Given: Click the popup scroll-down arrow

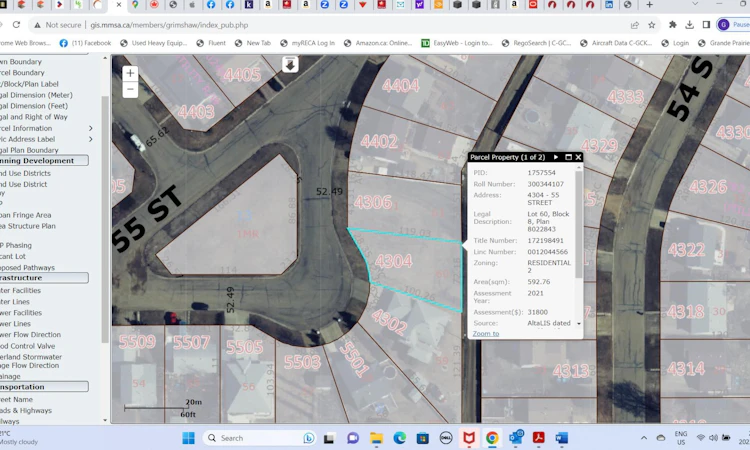Looking at the screenshot, I should 579,324.
